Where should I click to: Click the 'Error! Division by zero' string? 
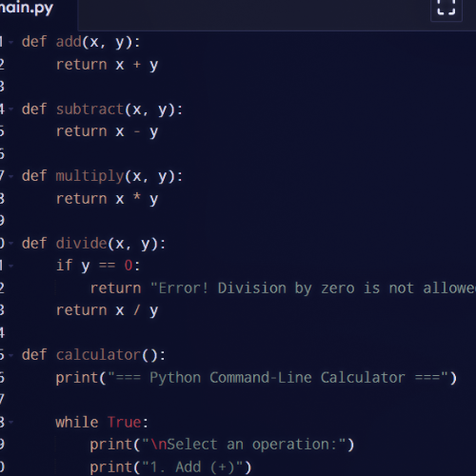click(x=313, y=288)
